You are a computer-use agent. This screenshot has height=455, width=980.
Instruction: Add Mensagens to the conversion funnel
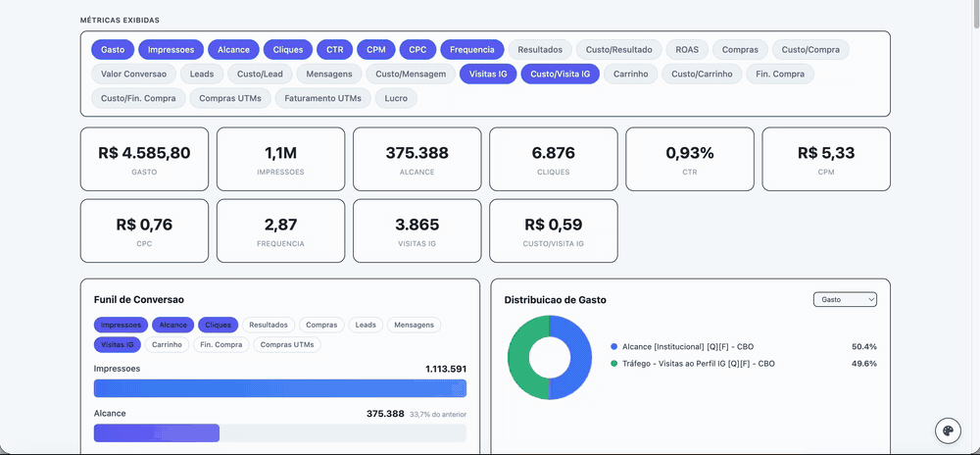(414, 325)
